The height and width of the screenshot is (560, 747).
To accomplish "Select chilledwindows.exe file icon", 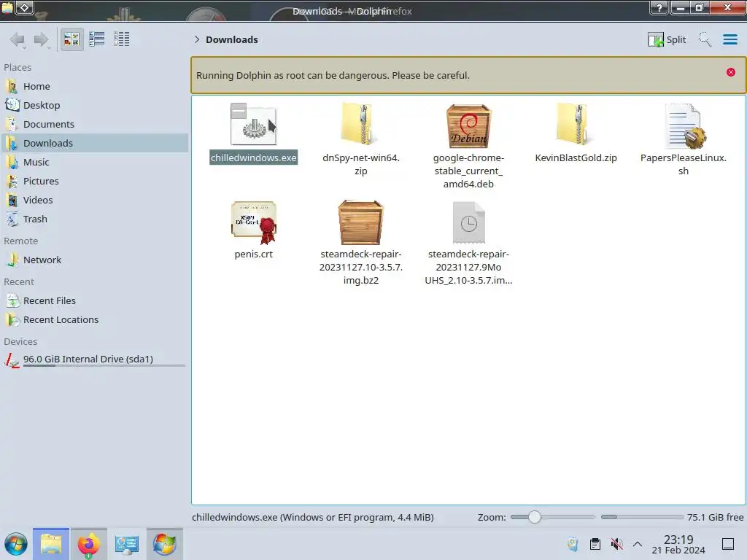I will coord(253,125).
